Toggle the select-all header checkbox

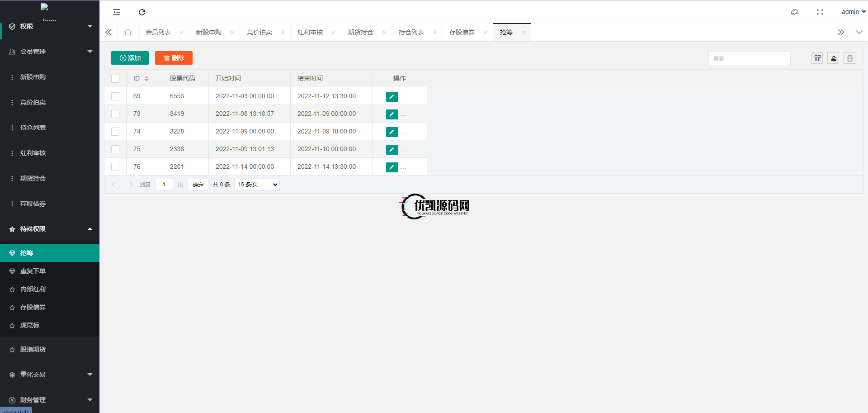[x=115, y=79]
